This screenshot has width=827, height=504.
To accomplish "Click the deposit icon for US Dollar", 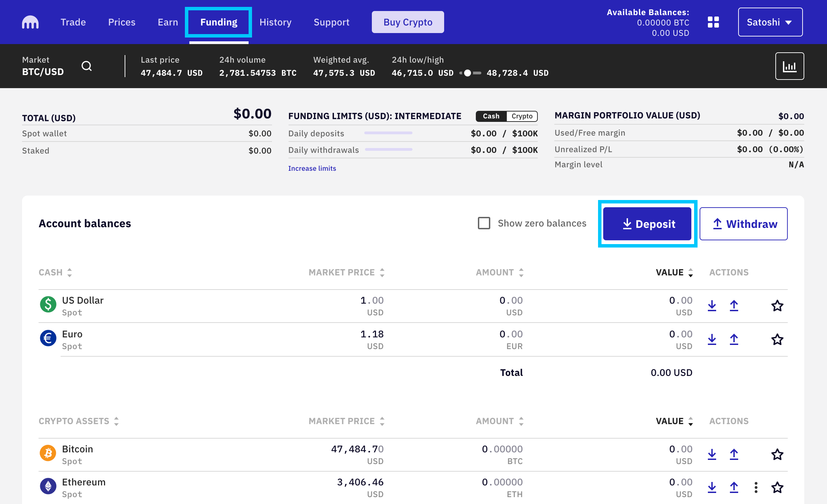I will pyautogui.click(x=712, y=305).
